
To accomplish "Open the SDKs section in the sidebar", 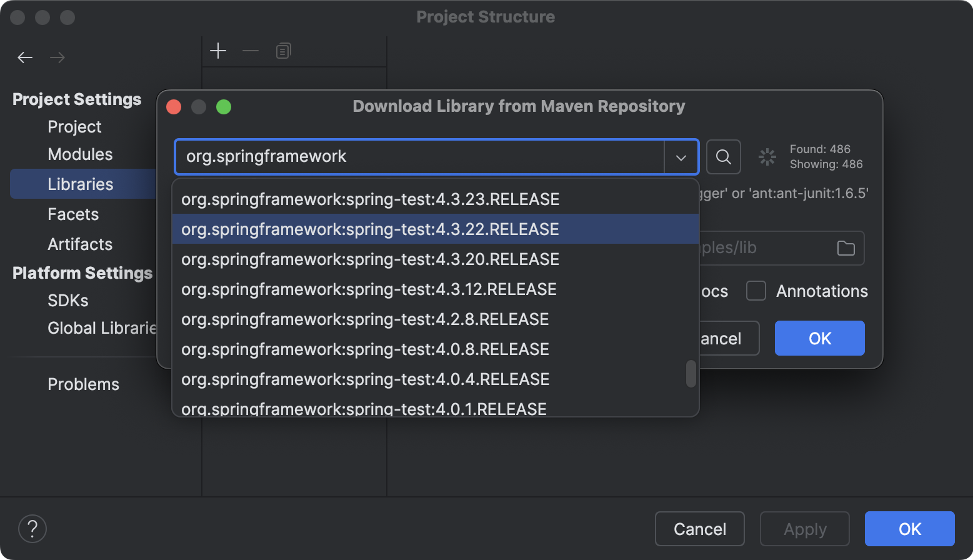I will click(x=67, y=301).
